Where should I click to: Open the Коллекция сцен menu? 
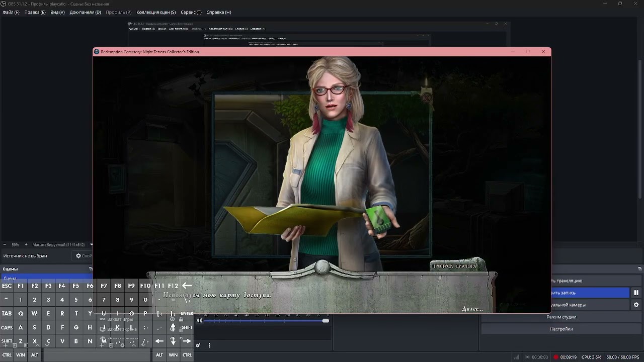156,12
